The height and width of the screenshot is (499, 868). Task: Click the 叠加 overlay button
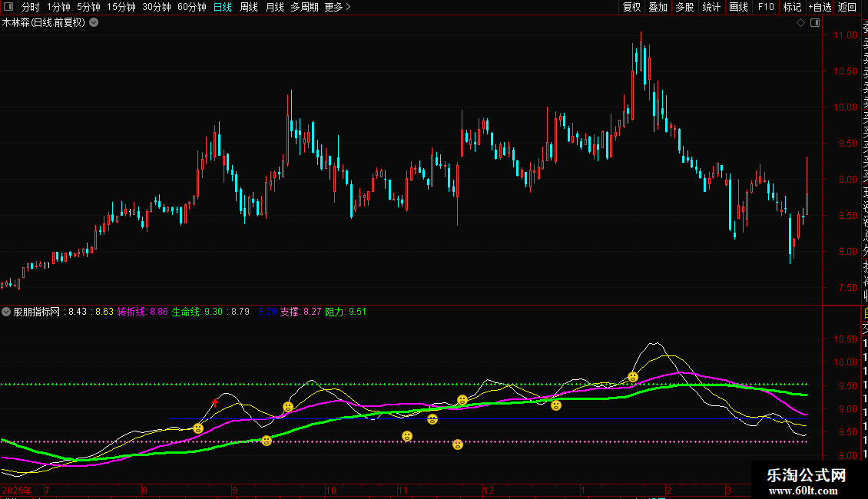pos(658,7)
